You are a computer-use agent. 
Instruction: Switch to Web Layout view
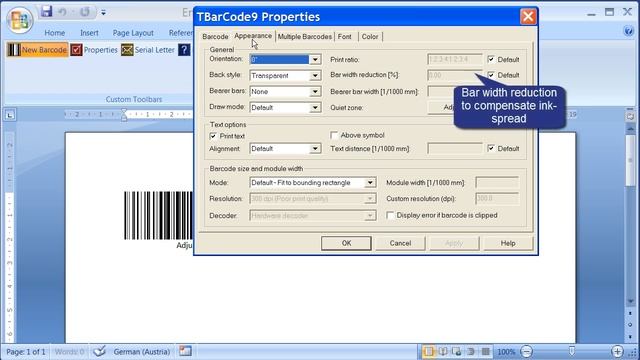click(x=457, y=351)
